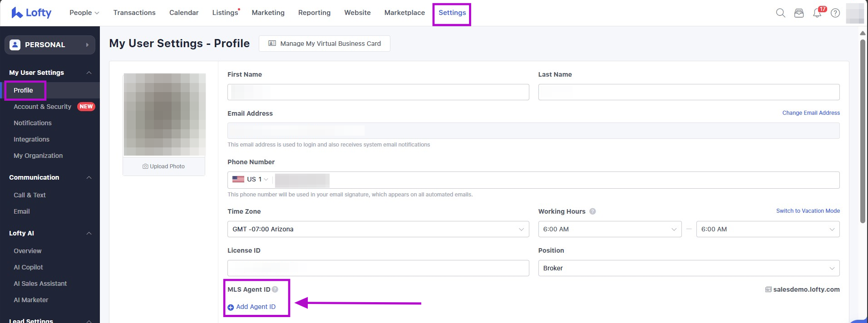The height and width of the screenshot is (323, 868).
Task: Click the help question mark icon
Action: coord(835,13)
